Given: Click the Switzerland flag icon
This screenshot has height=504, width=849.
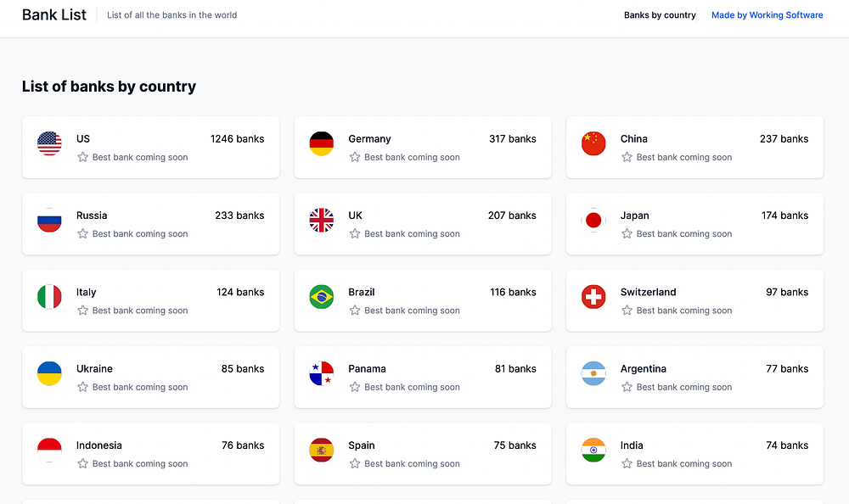Looking at the screenshot, I should pos(593,297).
